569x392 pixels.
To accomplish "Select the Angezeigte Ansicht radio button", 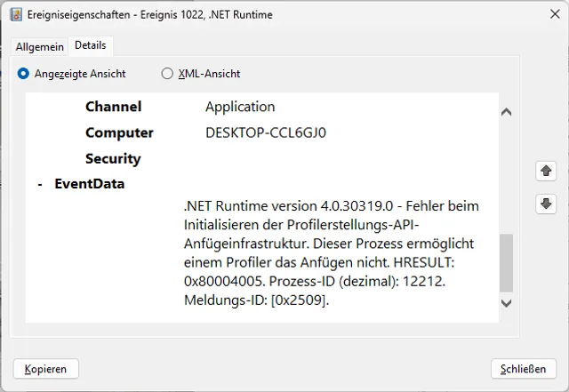I will coord(24,74).
